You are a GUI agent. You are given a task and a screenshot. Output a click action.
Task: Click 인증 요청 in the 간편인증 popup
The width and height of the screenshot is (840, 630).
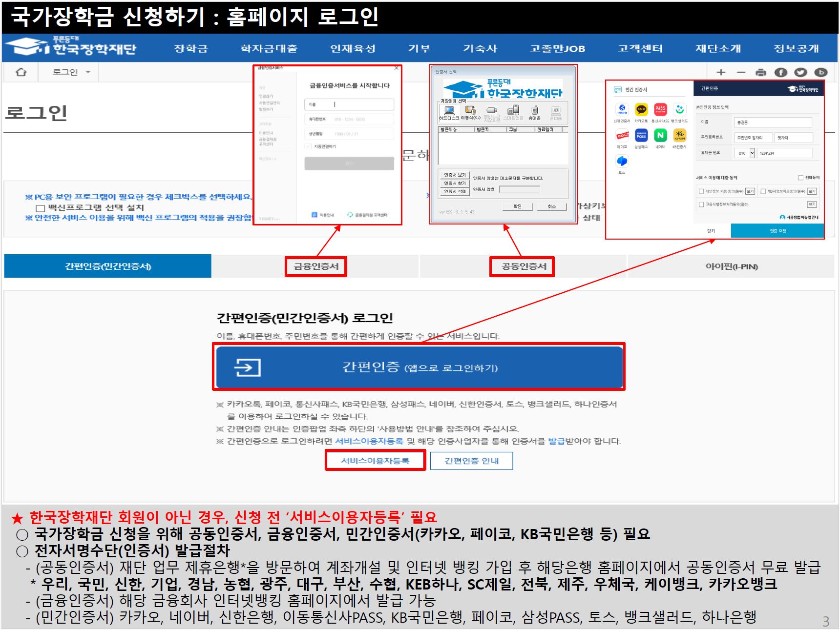[777, 231]
